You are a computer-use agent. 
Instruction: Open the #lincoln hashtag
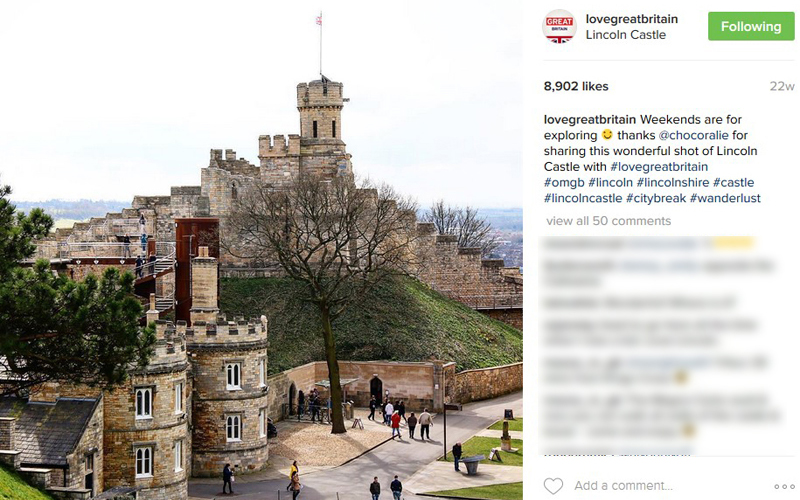pyautogui.click(x=610, y=183)
